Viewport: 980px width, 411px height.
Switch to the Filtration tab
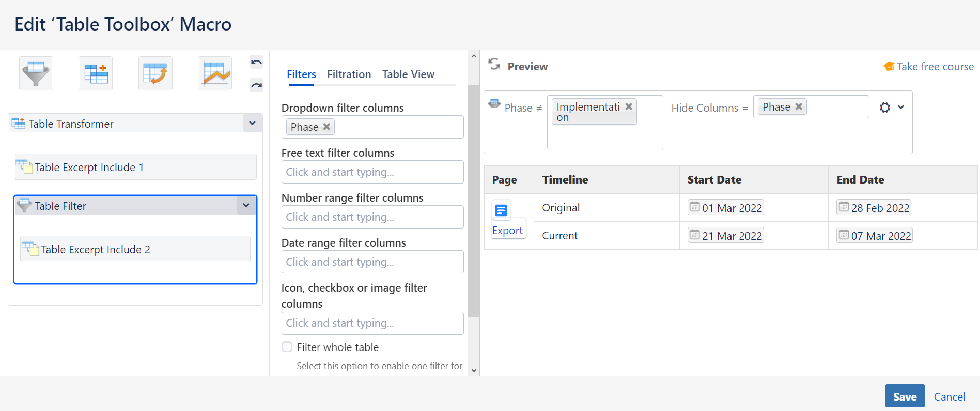(349, 74)
